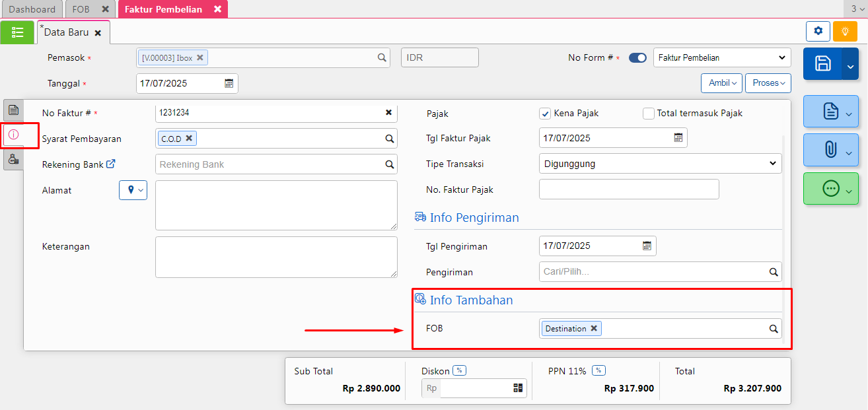The height and width of the screenshot is (410, 868).
Task: Open the Faktur Pembelian form type dropdown
Action: [721, 58]
